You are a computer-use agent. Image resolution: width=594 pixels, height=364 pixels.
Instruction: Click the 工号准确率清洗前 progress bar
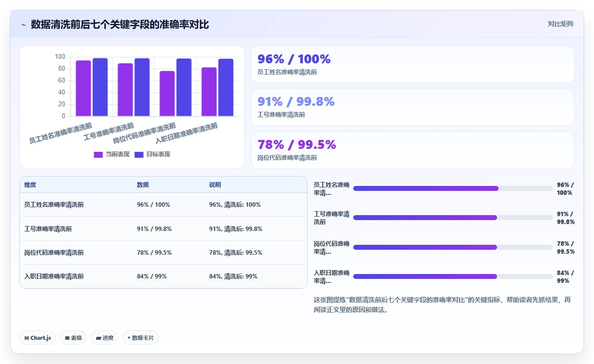(x=453, y=218)
